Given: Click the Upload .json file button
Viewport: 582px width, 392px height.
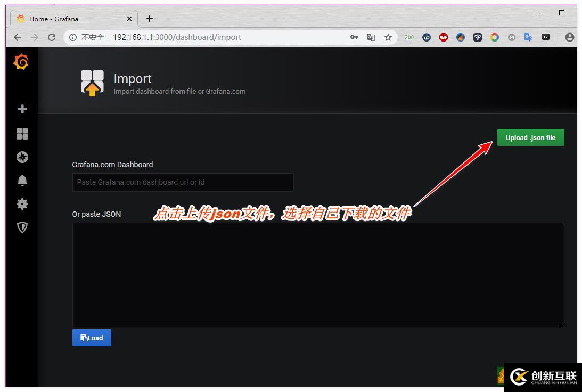Looking at the screenshot, I should [530, 137].
